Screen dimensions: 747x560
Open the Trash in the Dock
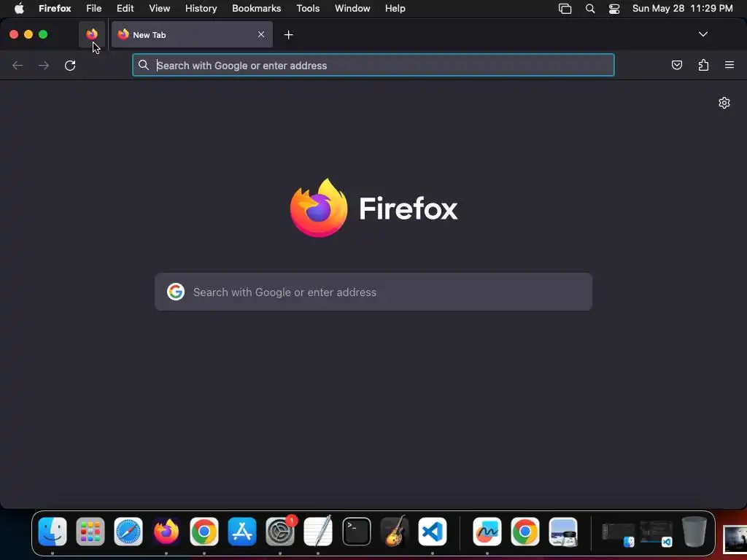pos(694,532)
